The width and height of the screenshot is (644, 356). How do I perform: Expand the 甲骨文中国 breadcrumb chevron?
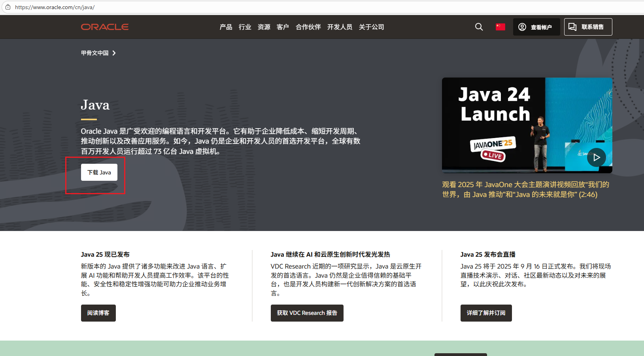[x=114, y=53]
